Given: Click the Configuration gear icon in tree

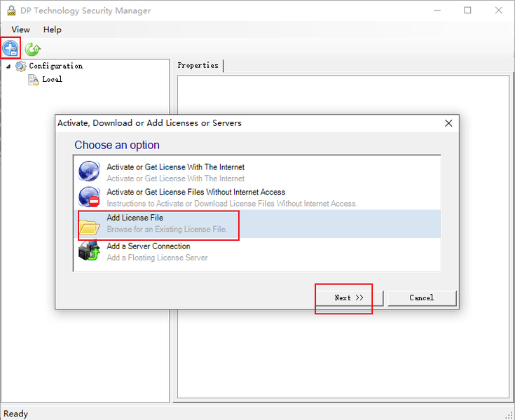Looking at the screenshot, I should click(x=21, y=66).
